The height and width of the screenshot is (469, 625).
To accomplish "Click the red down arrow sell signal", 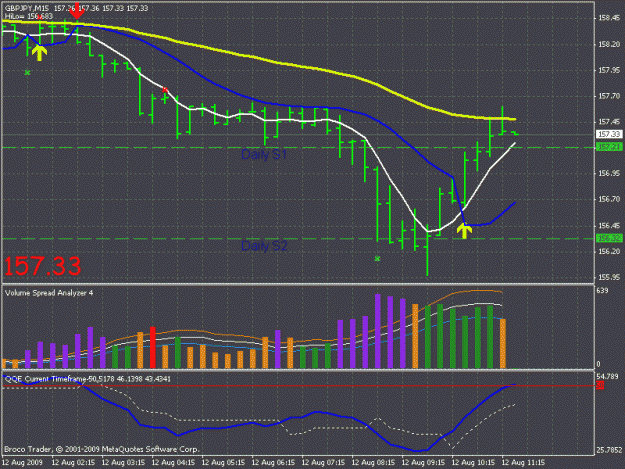I will point(77,11).
